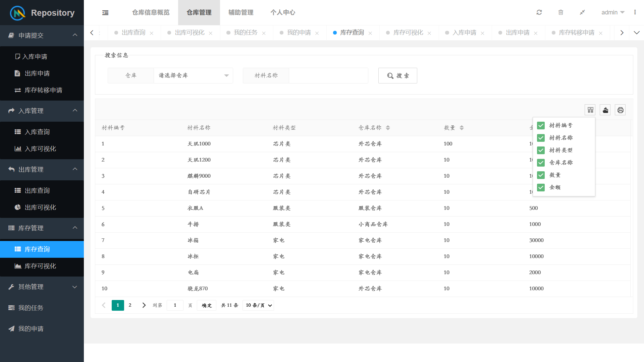
Task: Open the 请选择仓库 warehouse dropdown
Action: (193, 75)
